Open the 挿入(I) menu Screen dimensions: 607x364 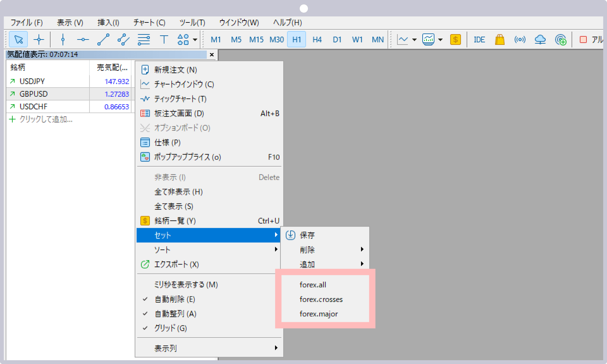[108, 22]
